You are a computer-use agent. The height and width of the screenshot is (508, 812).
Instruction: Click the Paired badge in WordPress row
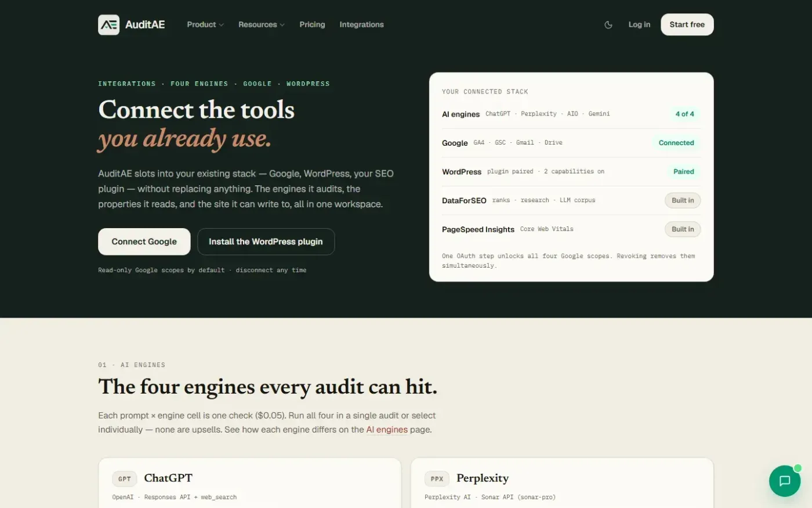point(683,172)
